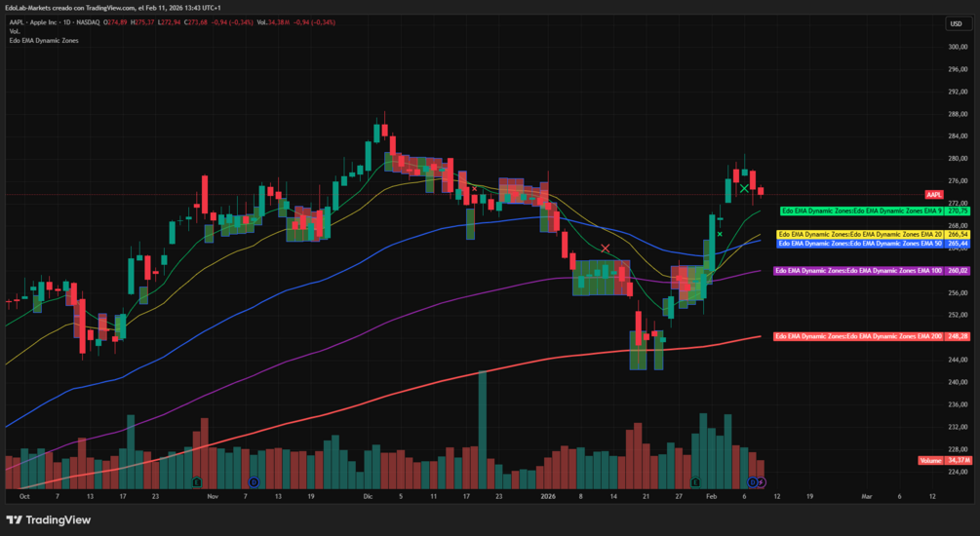Screen dimensions: 980x536
Task: Click the 224,00 price axis label
Action: [x=958, y=472]
